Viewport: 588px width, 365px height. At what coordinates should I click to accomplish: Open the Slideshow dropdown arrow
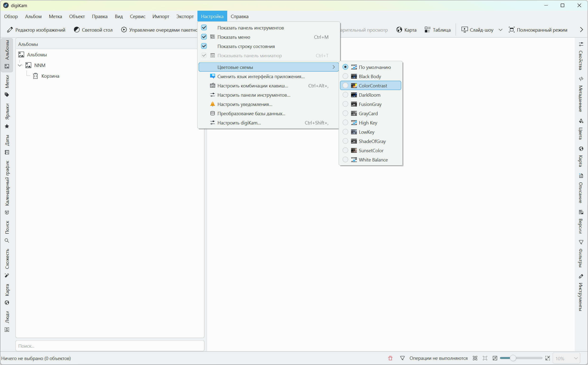(500, 30)
